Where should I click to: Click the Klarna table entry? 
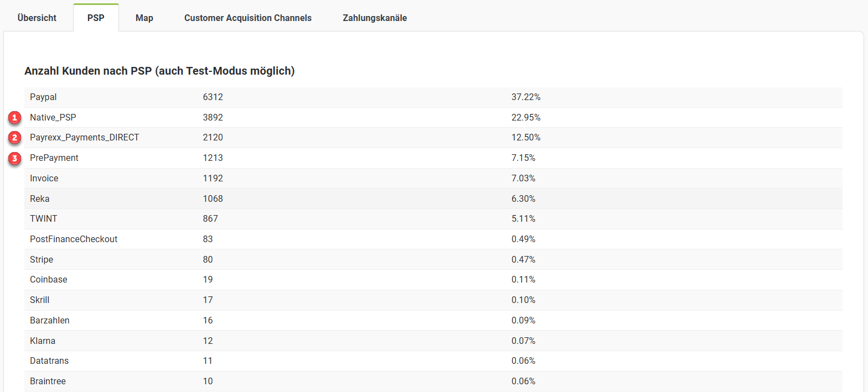coord(43,341)
